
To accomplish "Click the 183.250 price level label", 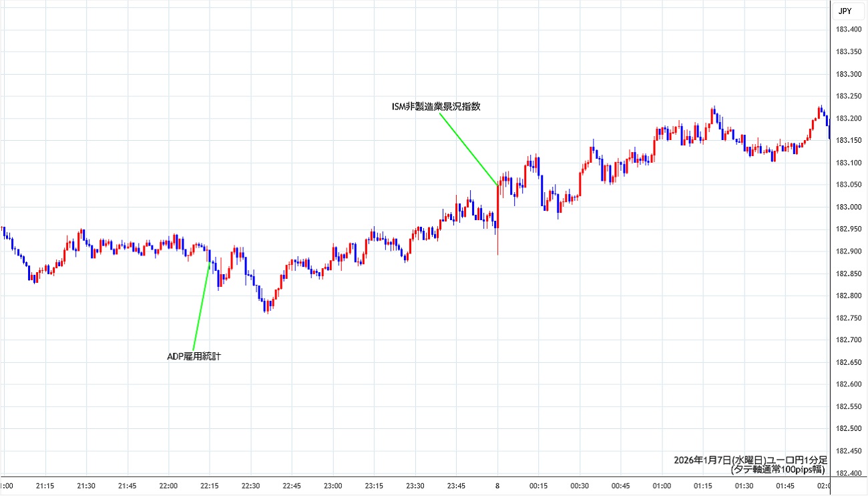I will pyautogui.click(x=847, y=96).
